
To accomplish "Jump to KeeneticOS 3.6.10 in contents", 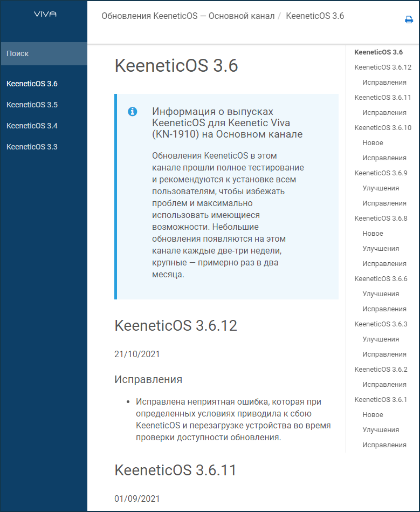I will coord(383,128).
